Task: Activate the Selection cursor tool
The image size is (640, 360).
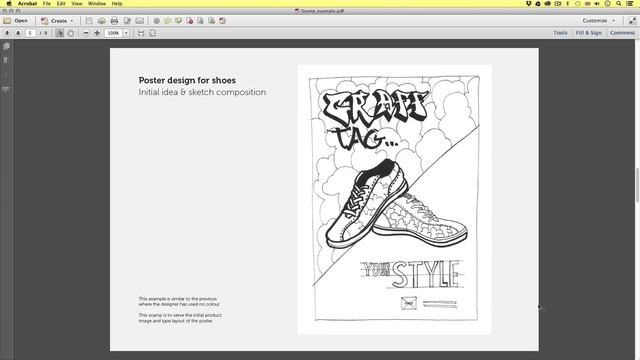Action: [60, 33]
